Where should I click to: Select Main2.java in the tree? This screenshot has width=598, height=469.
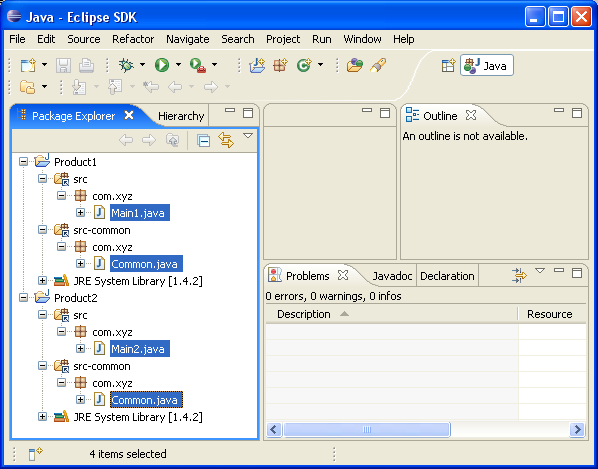click(140, 349)
